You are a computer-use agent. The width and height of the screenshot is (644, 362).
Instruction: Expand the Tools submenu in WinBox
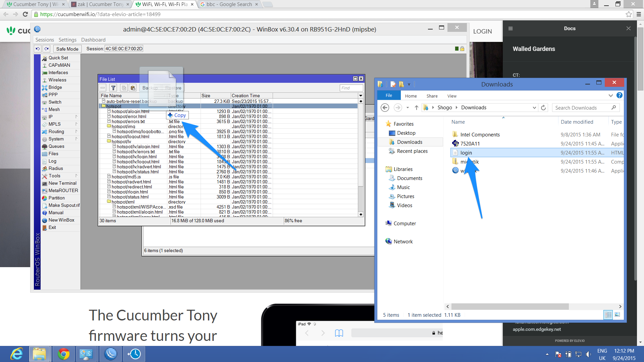point(76,176)
